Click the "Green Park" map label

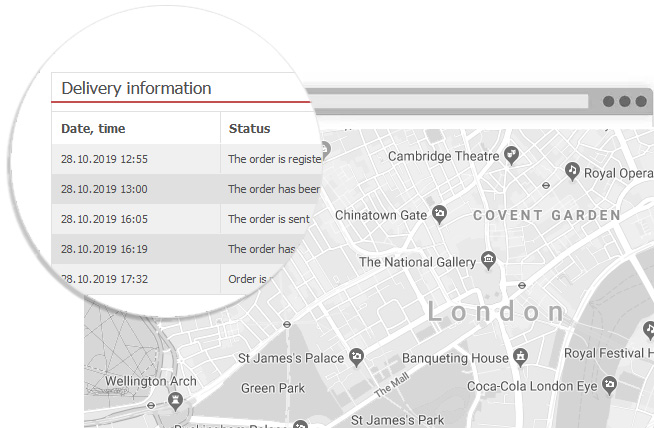(272, 388)
